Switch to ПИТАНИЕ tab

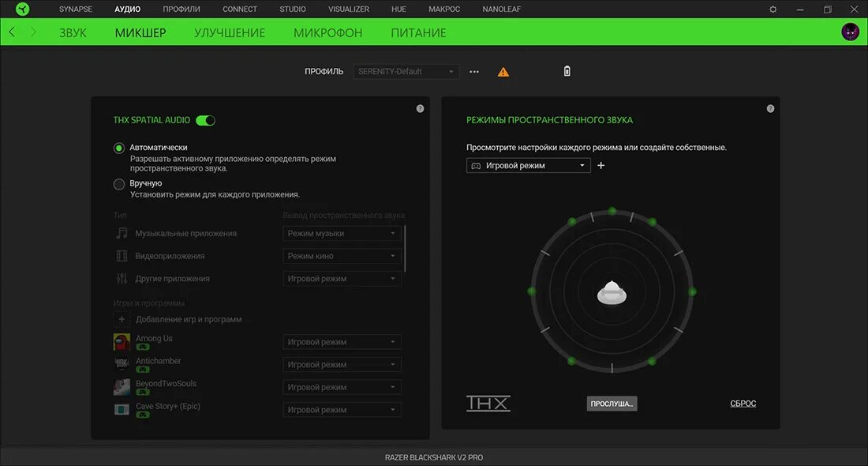418,32
